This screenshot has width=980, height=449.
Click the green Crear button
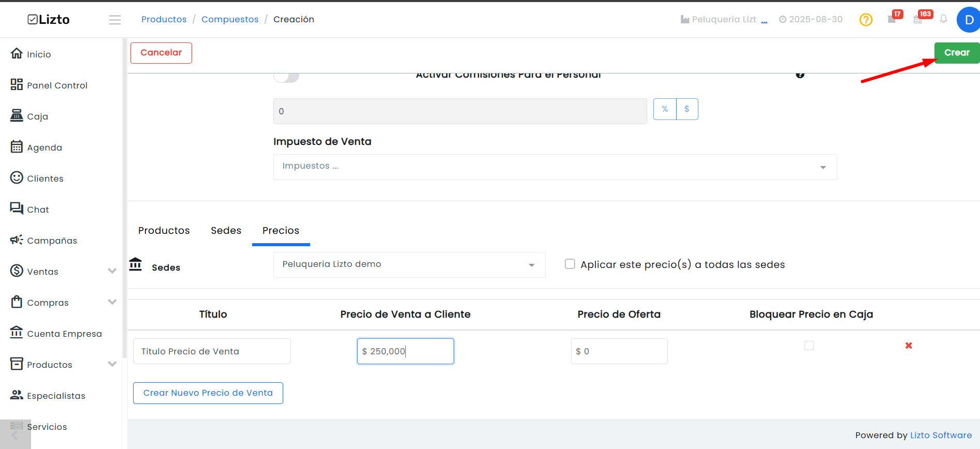click(x=957, y=53)
